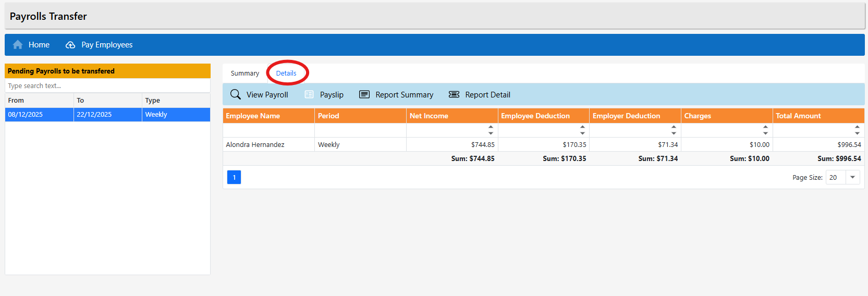Decrease the Charges filter spinner
This screenshot has width=868, height=296.
(x=766, y=133)
